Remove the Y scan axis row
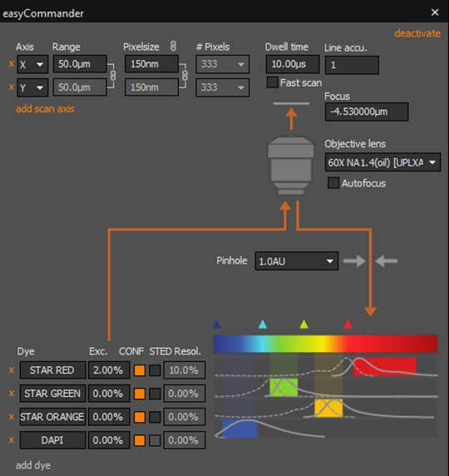449x476 pixels. (x=12, y=87)
